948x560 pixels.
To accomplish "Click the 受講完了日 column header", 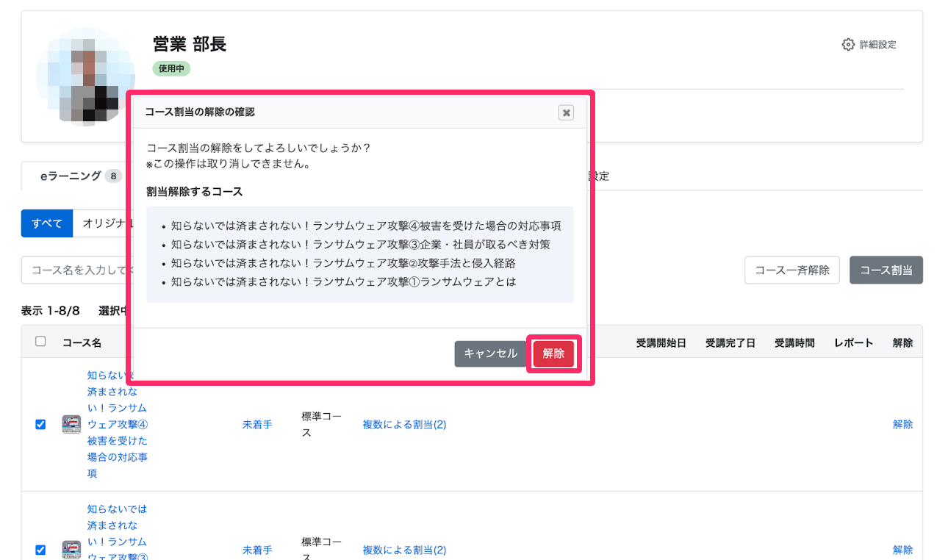I will (730, 342).
